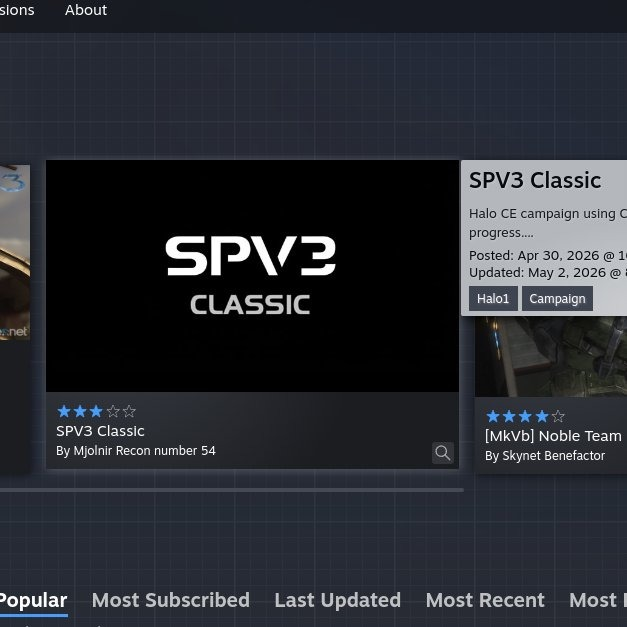627x627 pixels.
Task: Click the carousel horizontal scrollbar
Action: coord(232,490)
